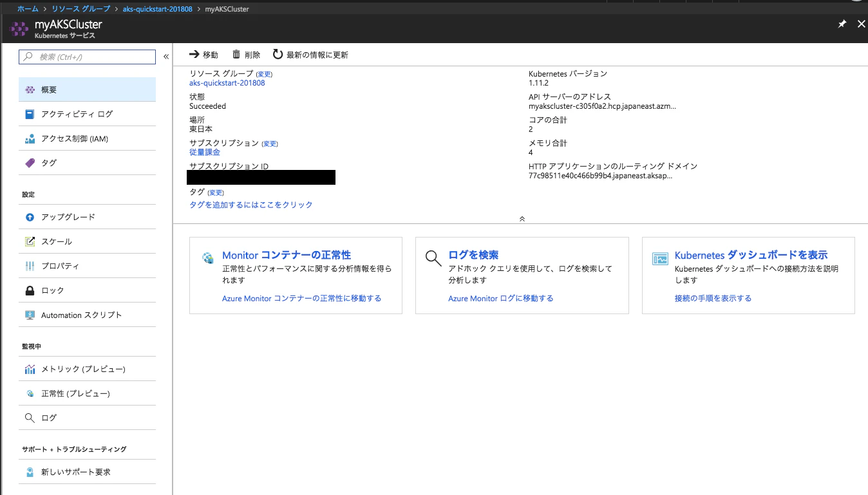
Task: Click 変更 next to サブスクリプション
Action: (270, 144)
